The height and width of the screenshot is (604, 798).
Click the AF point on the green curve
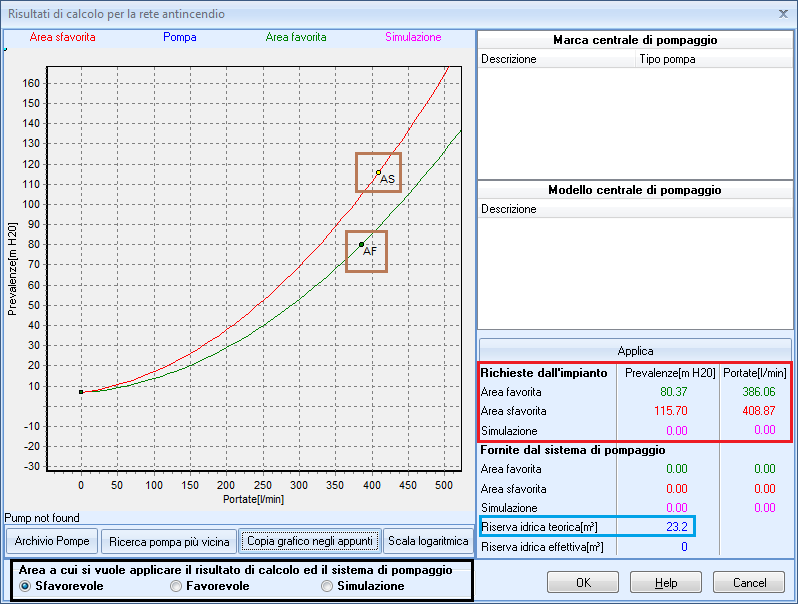(361, 244)
